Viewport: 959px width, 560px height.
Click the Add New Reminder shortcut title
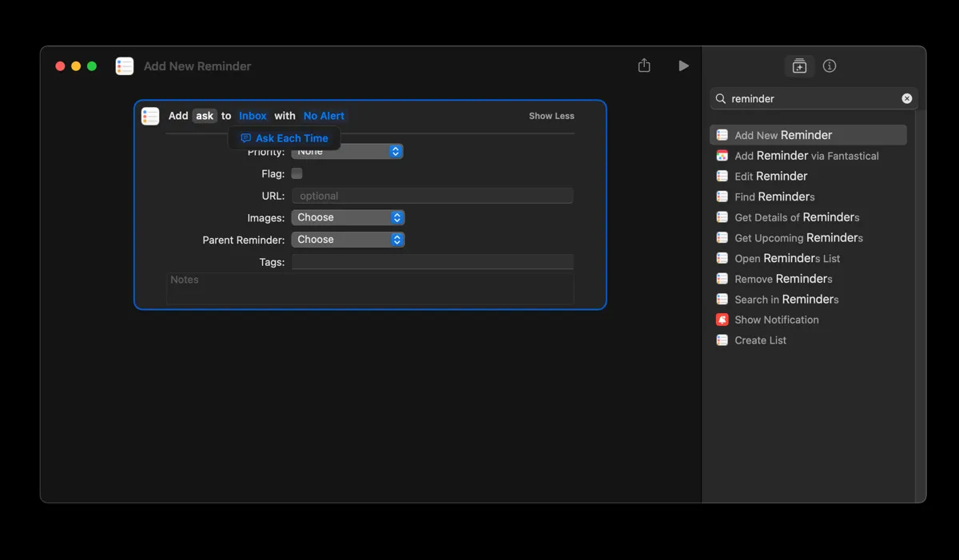tap(197, 66)
